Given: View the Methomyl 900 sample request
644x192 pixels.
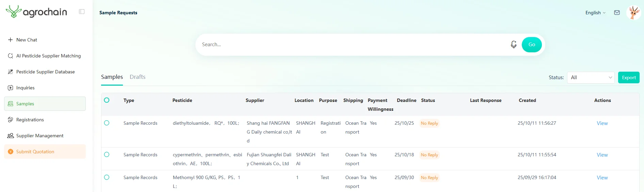Looking at the screenshot, I should [x=602, y=178].
